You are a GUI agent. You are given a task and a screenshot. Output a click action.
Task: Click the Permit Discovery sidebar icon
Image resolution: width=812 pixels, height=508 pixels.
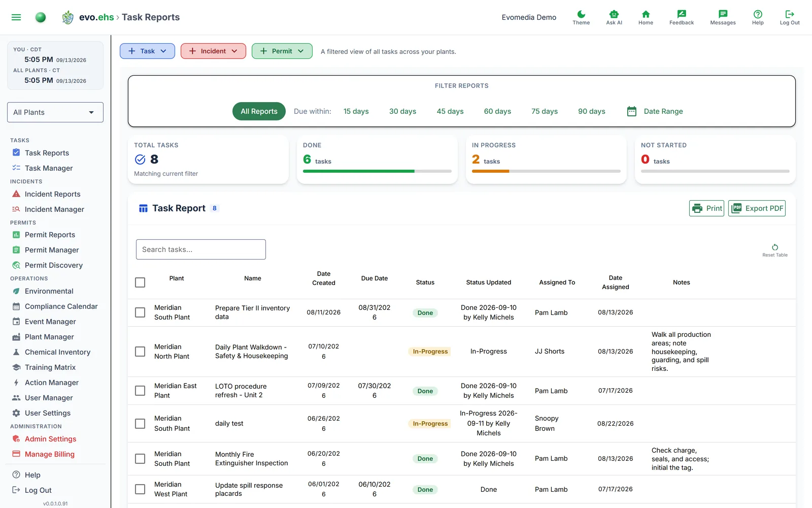16,265
